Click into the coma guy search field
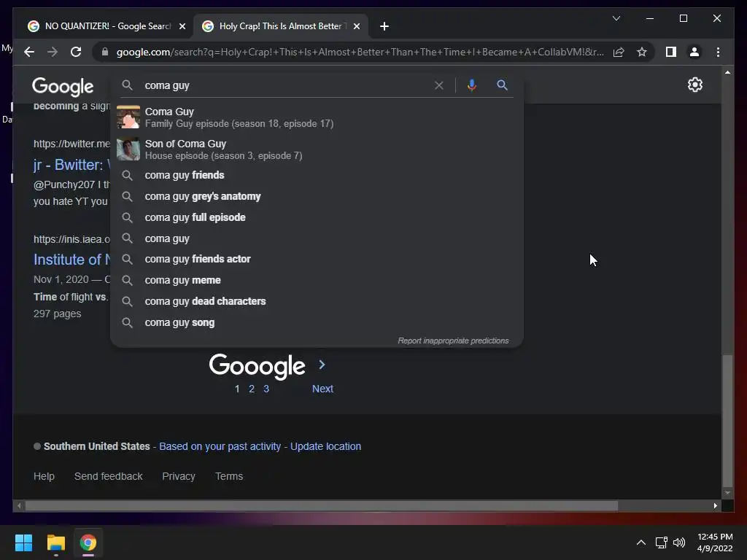 [286, 85]
